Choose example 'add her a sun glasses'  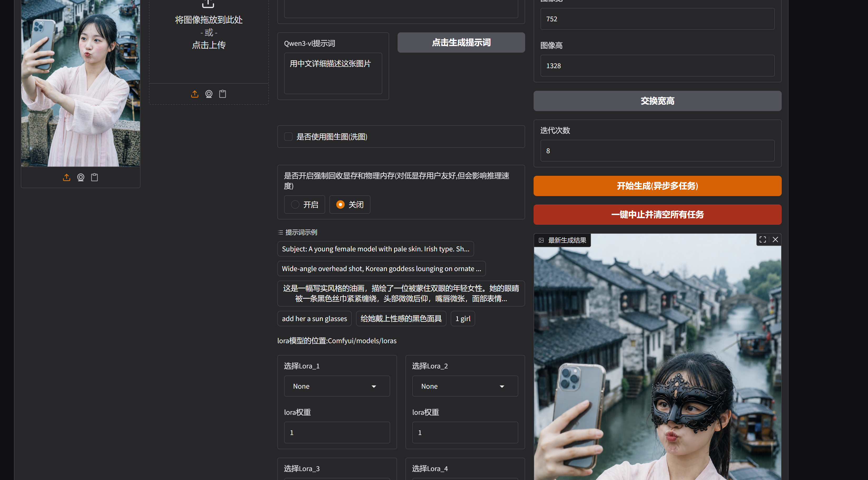click(314, 318)
